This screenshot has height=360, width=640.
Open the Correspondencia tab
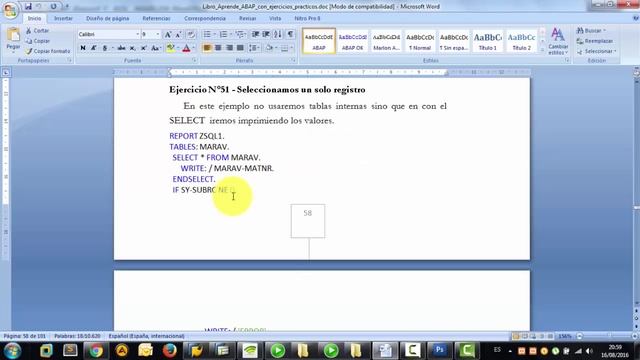point(205,18)
